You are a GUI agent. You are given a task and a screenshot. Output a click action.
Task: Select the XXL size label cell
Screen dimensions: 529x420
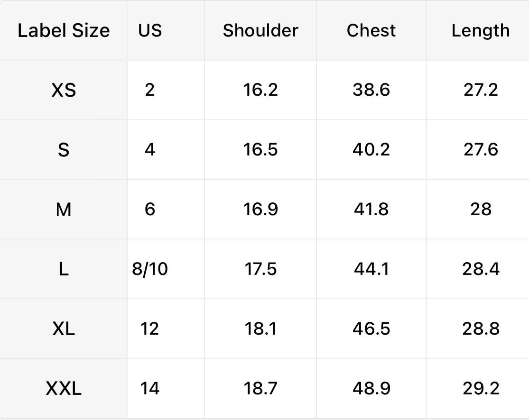click(x=64, y=389)
